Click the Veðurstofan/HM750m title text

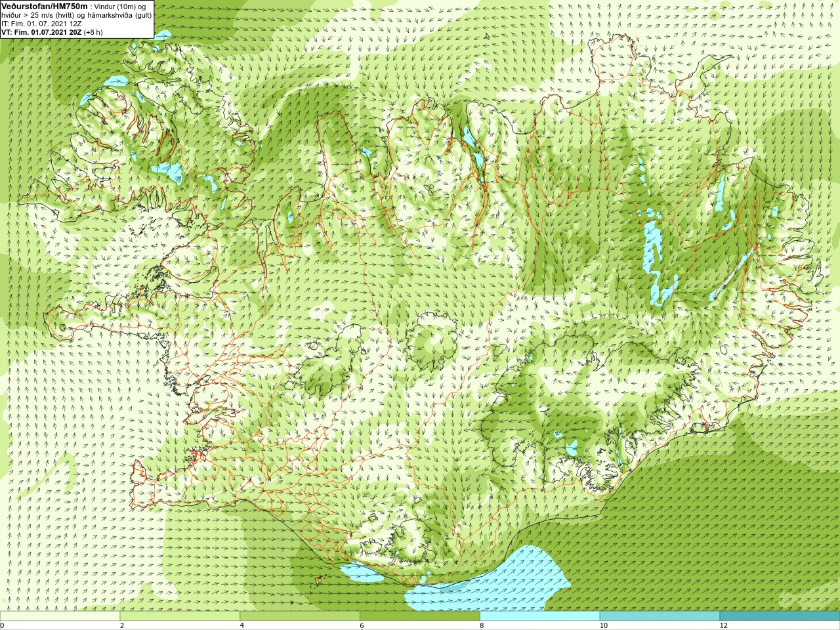[x=45, y=6]
